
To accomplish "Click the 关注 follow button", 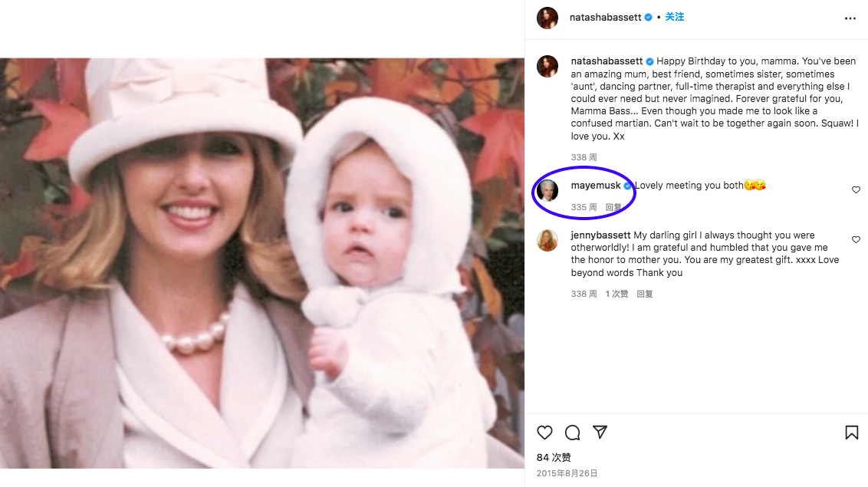I will (674, 17).
